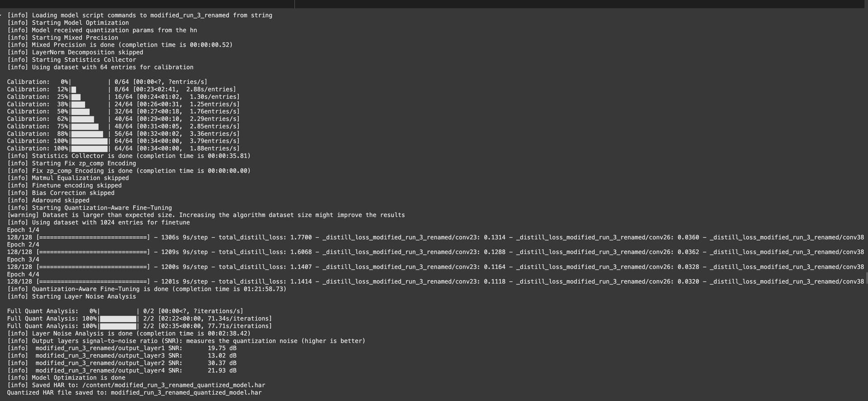Click the 'Epoch 2/4' label
The height and width of the screenshot is (401, 868).
coord(23,245)
